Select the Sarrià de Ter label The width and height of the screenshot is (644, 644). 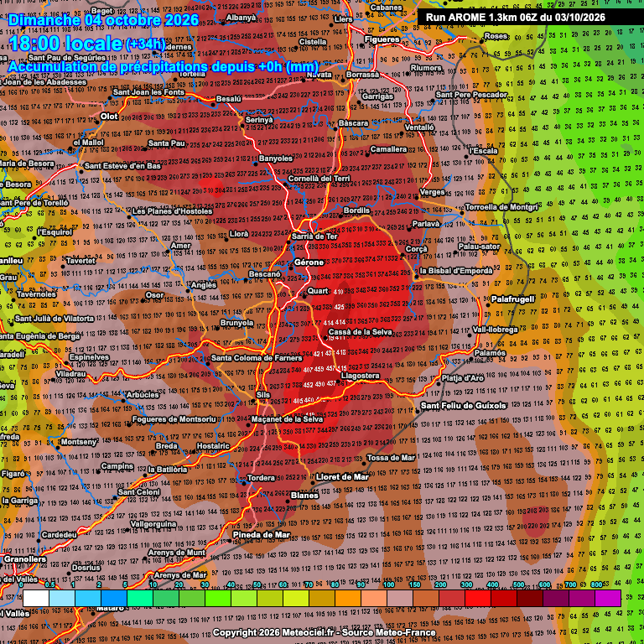[x=314, y=236]
